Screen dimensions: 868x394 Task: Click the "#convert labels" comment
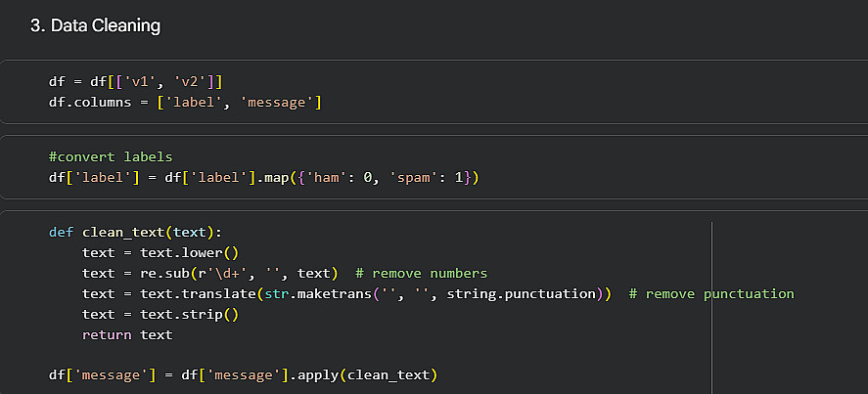[x=111, y=156]
